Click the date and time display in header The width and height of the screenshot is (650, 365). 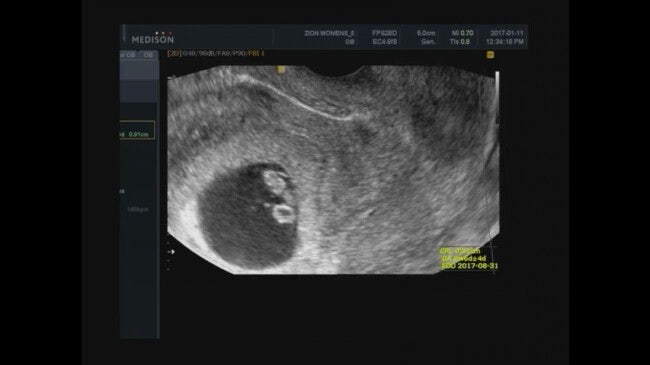504,37
